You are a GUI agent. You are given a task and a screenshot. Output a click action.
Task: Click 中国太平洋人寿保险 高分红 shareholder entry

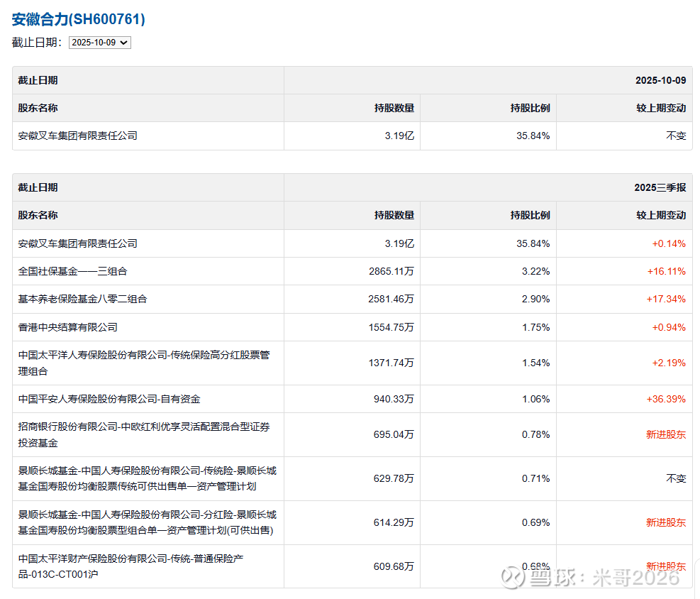pyautogui.click(x=144, y=363)
